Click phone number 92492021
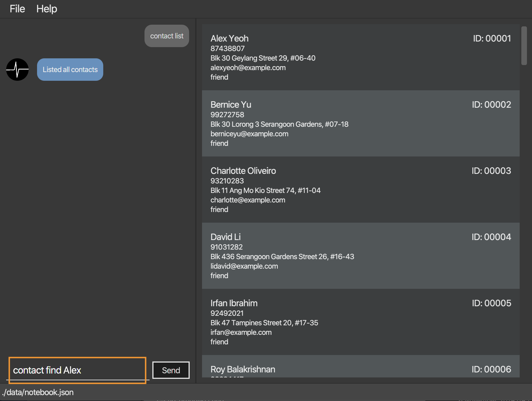The width and height of the screenshot is (532, 401). pyautogui.click(x=227, y=313)
